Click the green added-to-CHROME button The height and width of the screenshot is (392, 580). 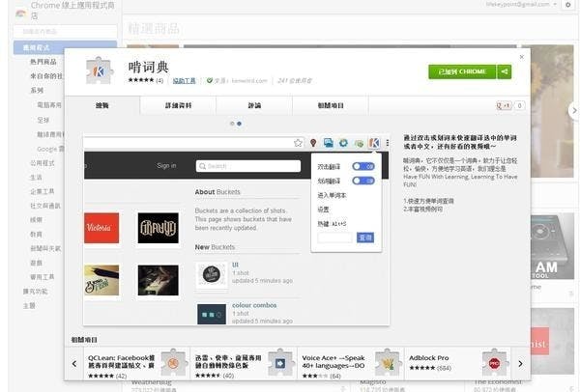(x=462, y=71)
